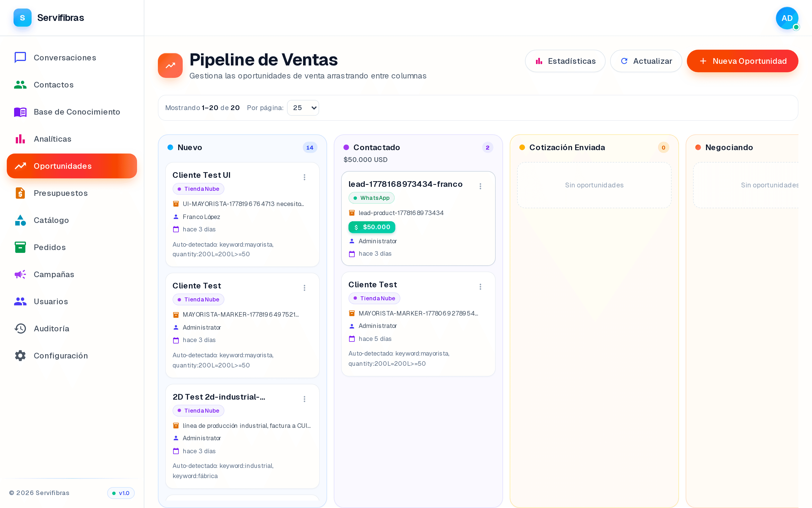Click the Configuración gear icon
Image resolution: width=812 pixels, height=508 pixels.
tap(21, 356)
